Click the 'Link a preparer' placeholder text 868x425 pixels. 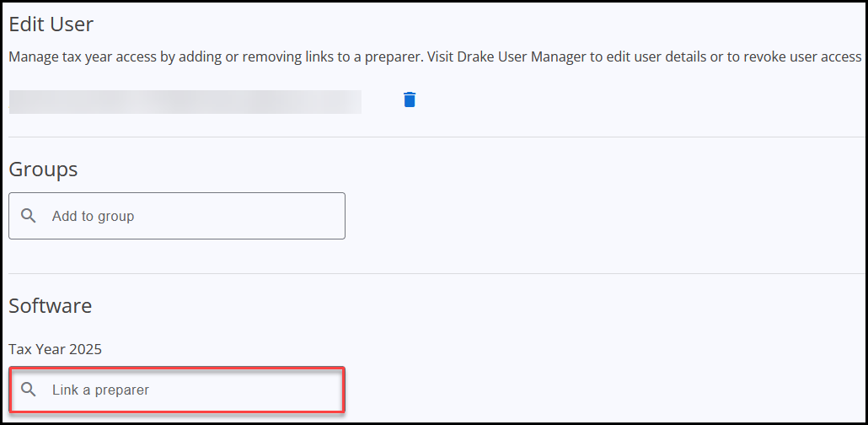pyautogui.click(x=100, y=390)
